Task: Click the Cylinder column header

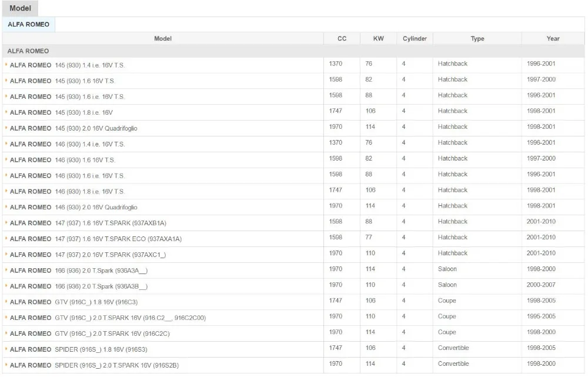Action: click(x=415, y=39)
